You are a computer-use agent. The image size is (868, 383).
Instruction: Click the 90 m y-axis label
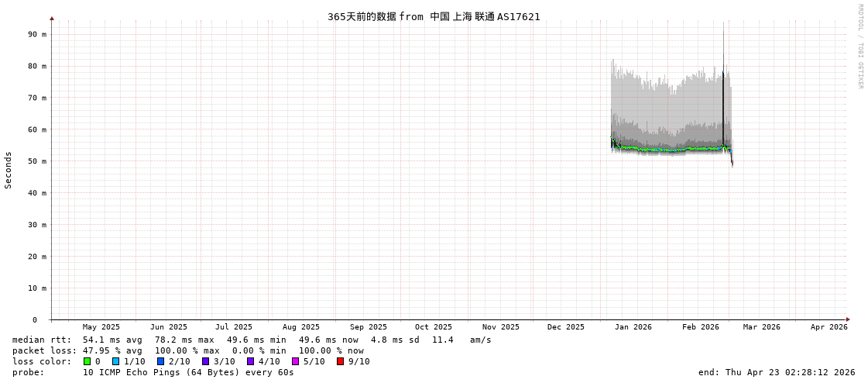(37, 34)
